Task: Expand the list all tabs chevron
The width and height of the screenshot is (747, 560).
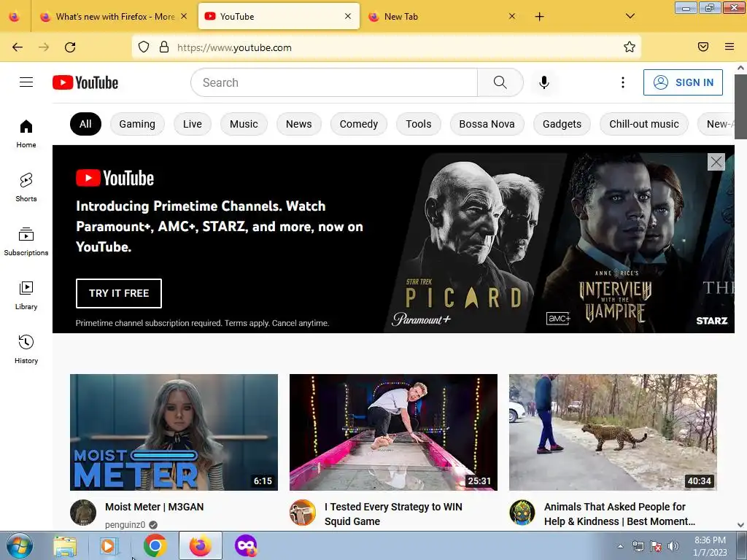Action: click(x=630, y=16)
